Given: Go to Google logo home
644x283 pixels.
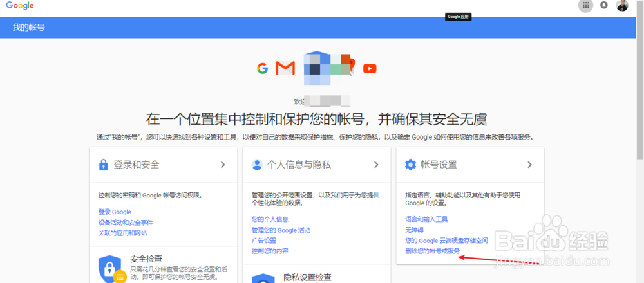Looking at the screenshot, I should 20,6.
